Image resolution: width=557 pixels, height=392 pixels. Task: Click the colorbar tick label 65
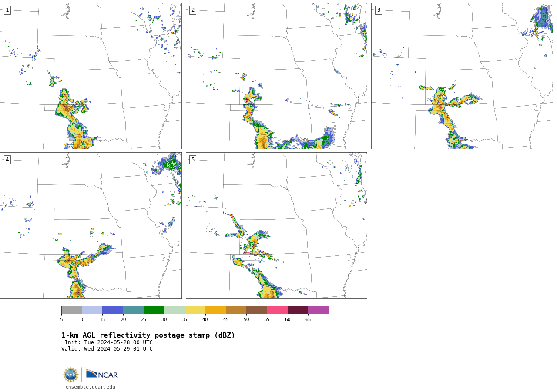tap(308, 320)
